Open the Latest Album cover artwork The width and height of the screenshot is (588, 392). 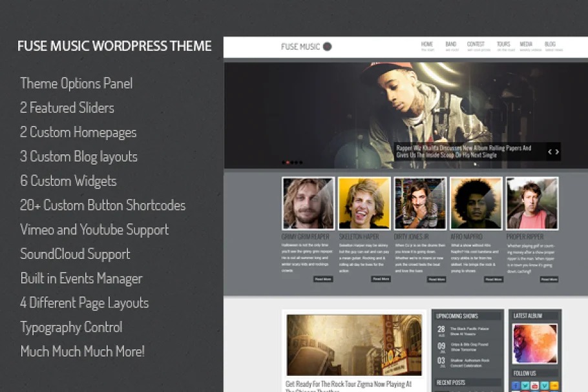point(534,343)
